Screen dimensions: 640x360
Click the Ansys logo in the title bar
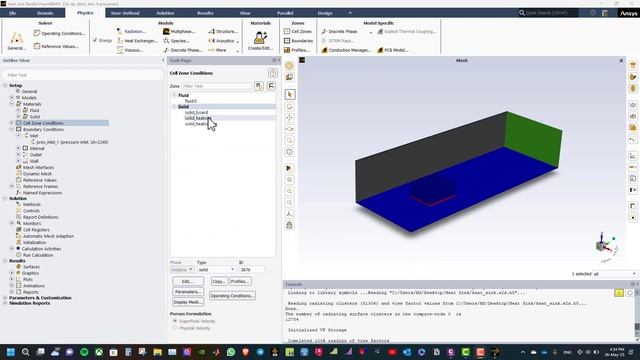[629, 13]
